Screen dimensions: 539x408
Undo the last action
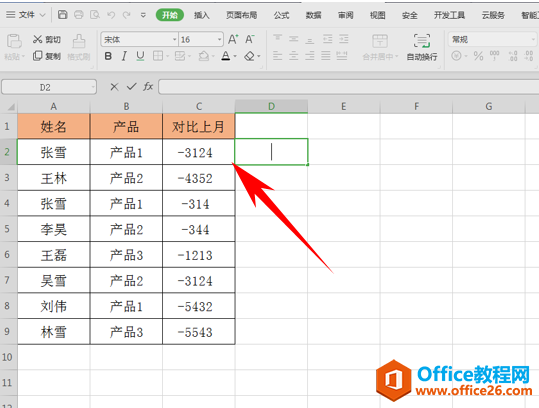(x=111, y=15)
